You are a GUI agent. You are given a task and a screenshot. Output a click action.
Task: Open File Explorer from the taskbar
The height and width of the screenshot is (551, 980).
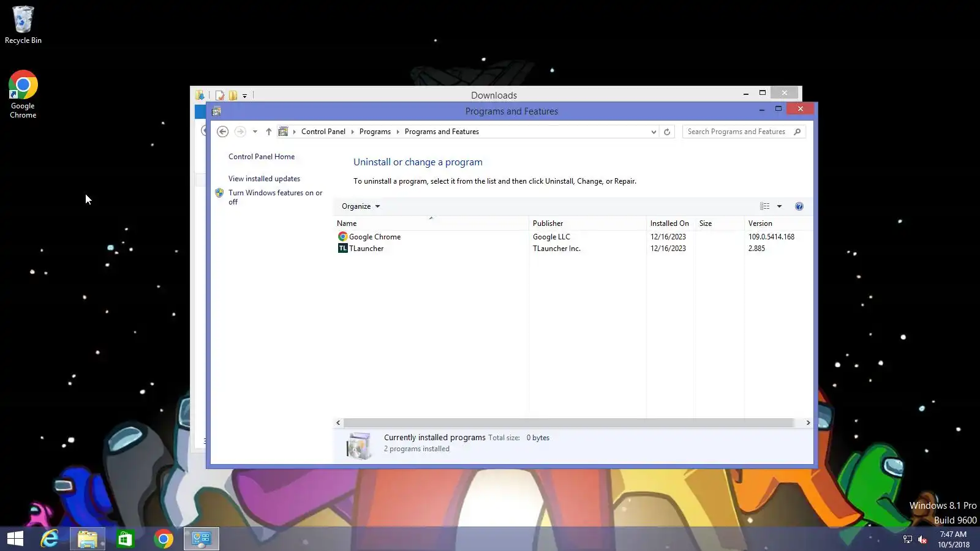[x=88, y=539]
